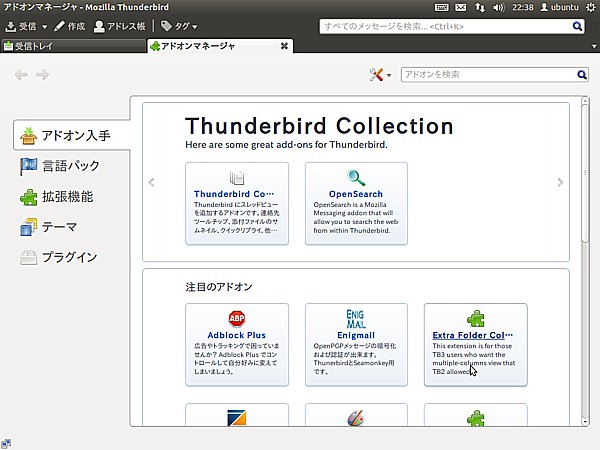Open the OpenSearch add-on card
This screenshot has height=450, width=600.
tap(356, 203)
